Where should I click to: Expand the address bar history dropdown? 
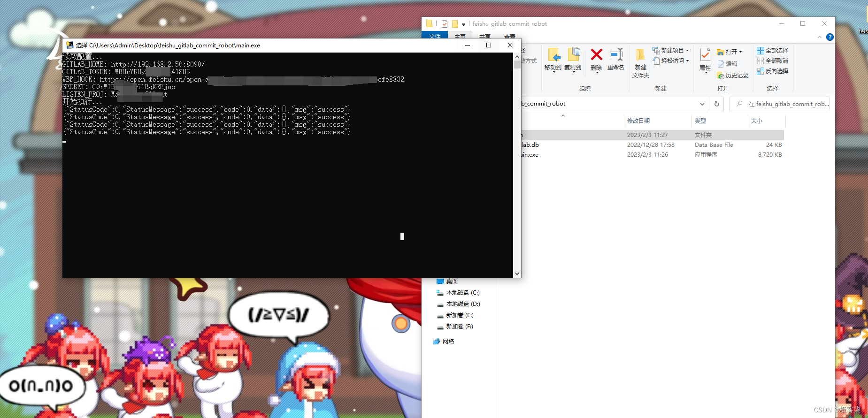click(702, 104)
